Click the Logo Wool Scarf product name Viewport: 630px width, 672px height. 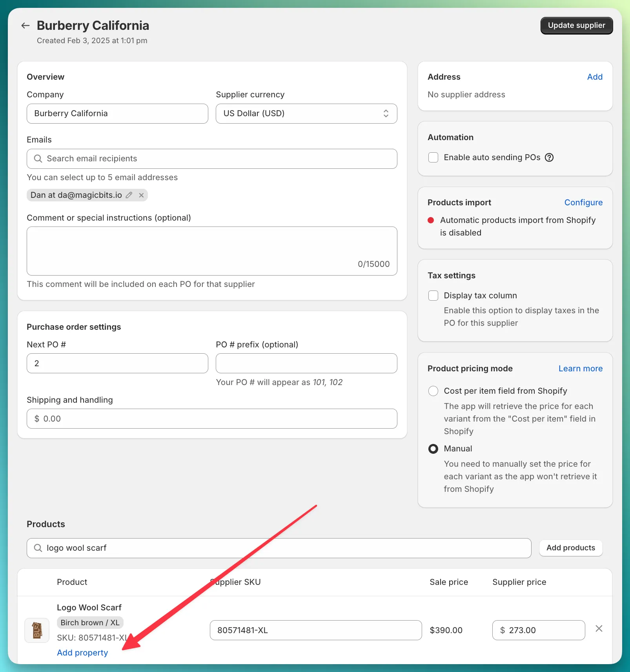click(89, 608)
